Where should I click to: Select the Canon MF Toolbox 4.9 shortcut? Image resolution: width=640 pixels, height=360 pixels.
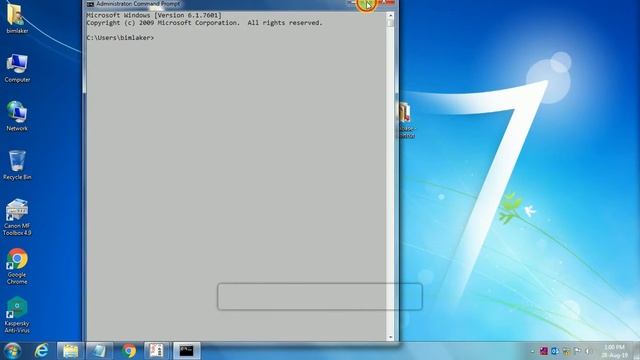[x=17, y=217]
